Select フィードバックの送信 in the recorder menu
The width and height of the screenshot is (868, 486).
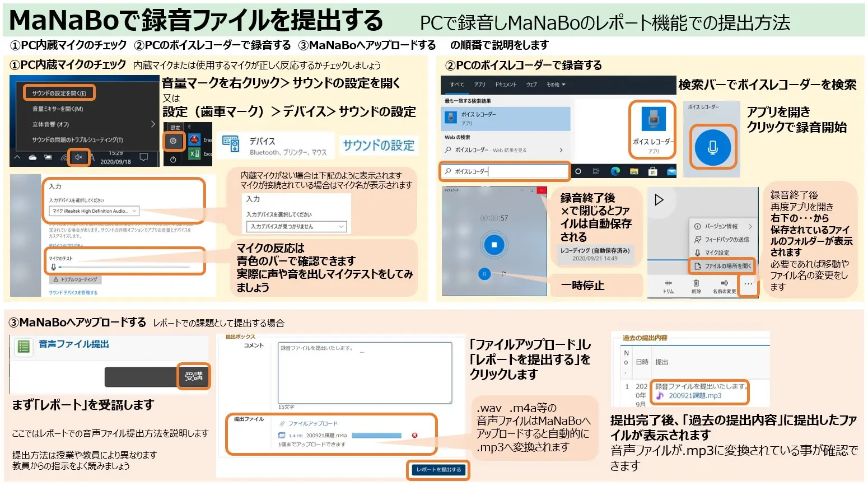click(x=723, y=240)
